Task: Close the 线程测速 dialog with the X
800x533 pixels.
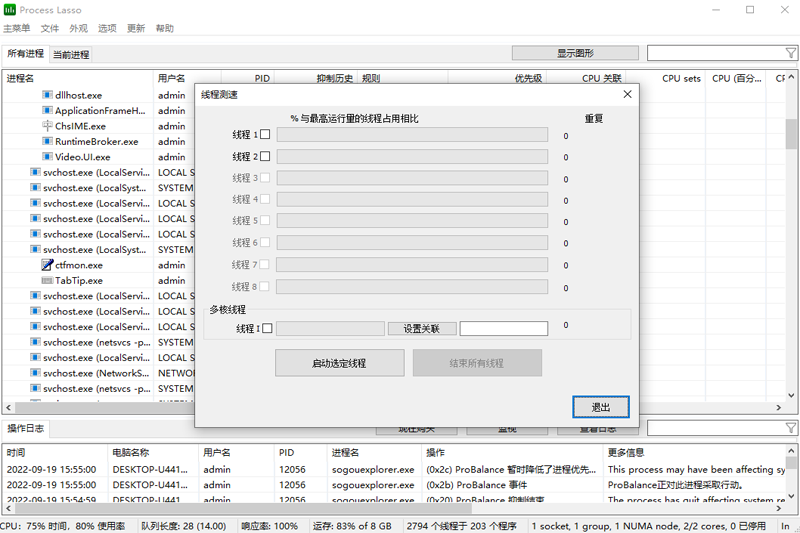Action: coord(627,94)
